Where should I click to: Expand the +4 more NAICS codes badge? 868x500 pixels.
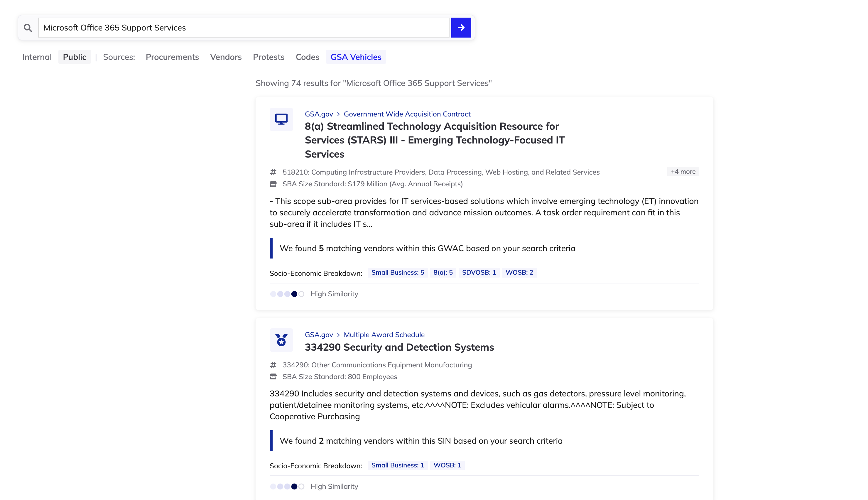tap(683, 171)
